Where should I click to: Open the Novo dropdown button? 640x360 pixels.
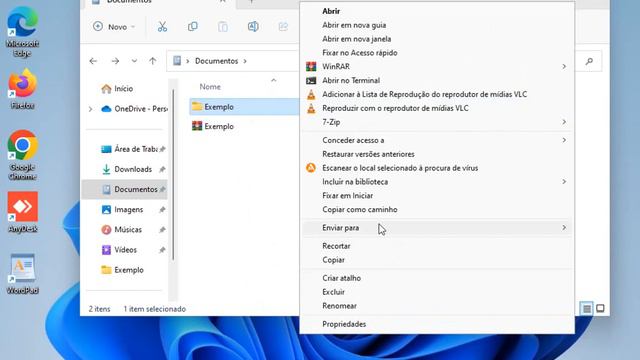[114, 27]
